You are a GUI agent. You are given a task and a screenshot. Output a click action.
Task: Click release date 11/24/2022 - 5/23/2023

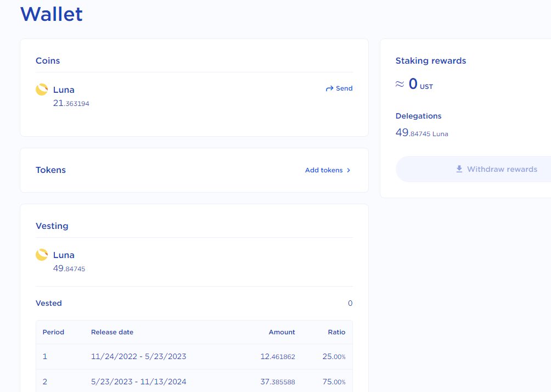pyautogui.click(x=138, y=356)
